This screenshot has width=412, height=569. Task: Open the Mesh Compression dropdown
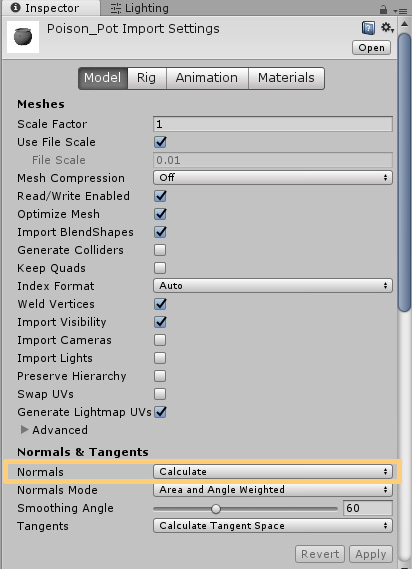(x=273, y=178)
